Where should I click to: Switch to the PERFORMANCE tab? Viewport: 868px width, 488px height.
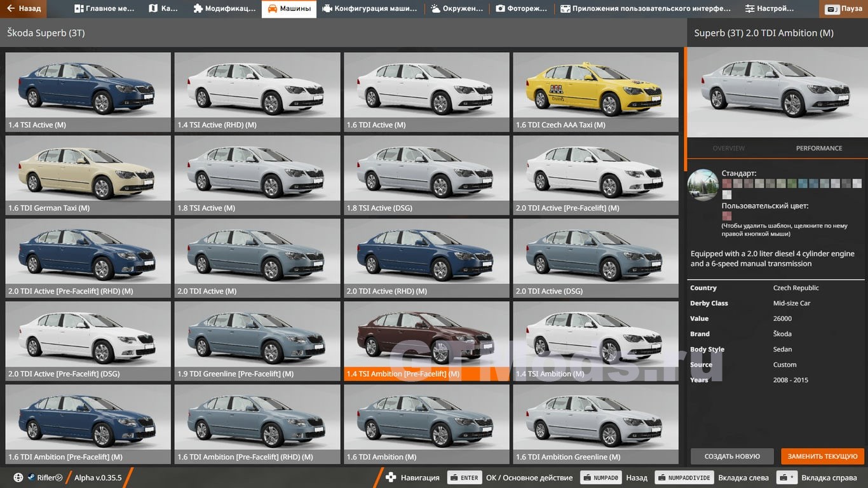(819, 148)
